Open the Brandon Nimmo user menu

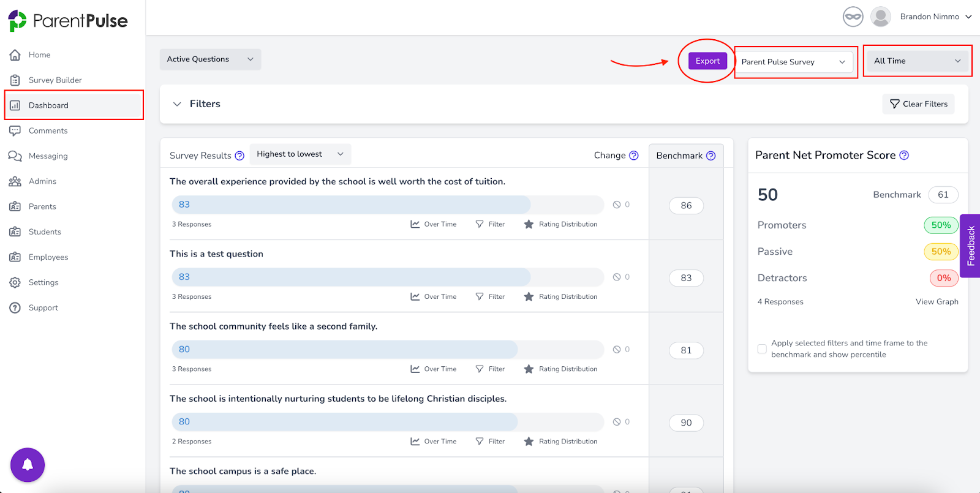pyautogui.click(x=935, y=17)
